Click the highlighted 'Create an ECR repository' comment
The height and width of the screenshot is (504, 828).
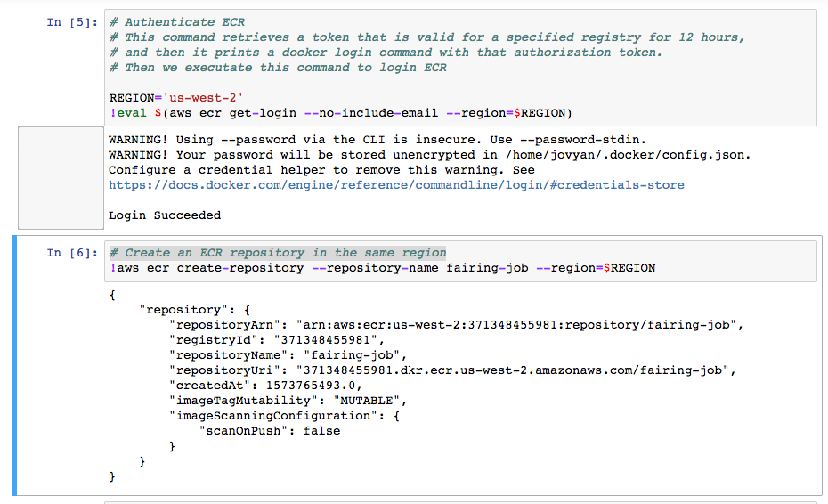pyautogui.click(x=278, y=253)
